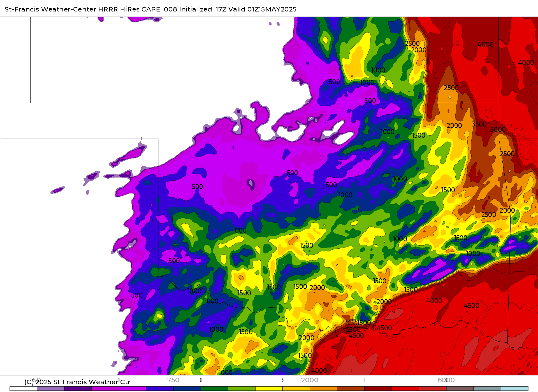Image resolution: width=538 pixels, height=392 pixels.
Task: Click the 750 label above the color bar
Action: coord(173,380)
